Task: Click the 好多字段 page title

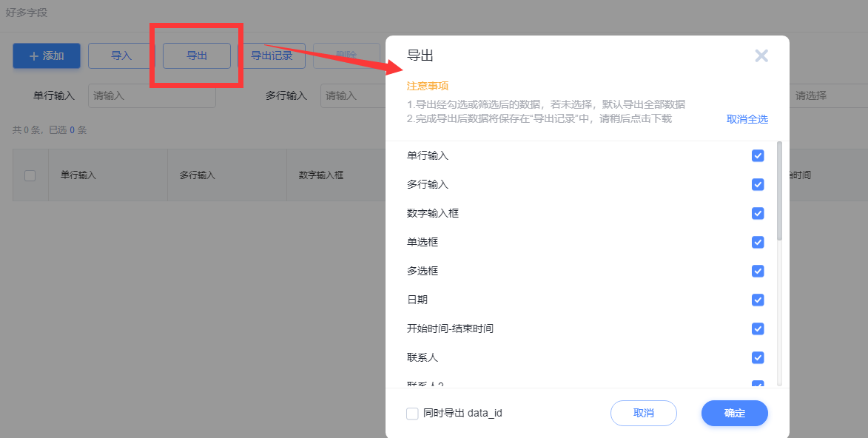Action: (x=27, y=12)
